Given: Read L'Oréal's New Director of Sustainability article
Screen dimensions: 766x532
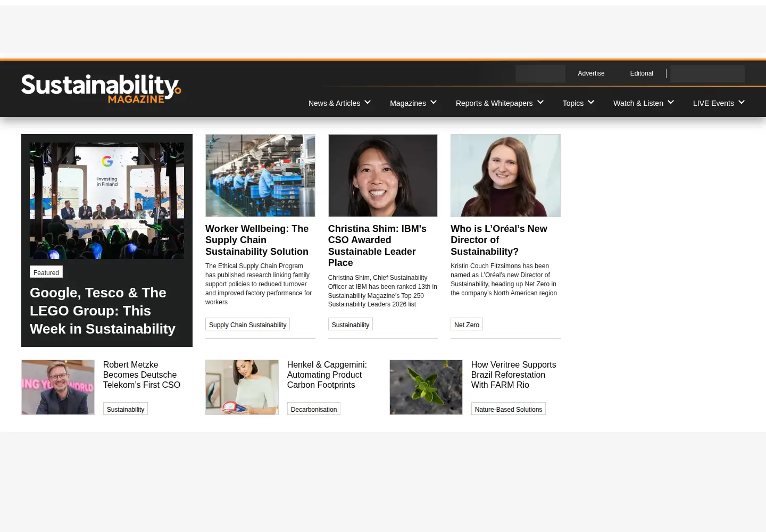Looking at the screenshot, I should (499, 240).
